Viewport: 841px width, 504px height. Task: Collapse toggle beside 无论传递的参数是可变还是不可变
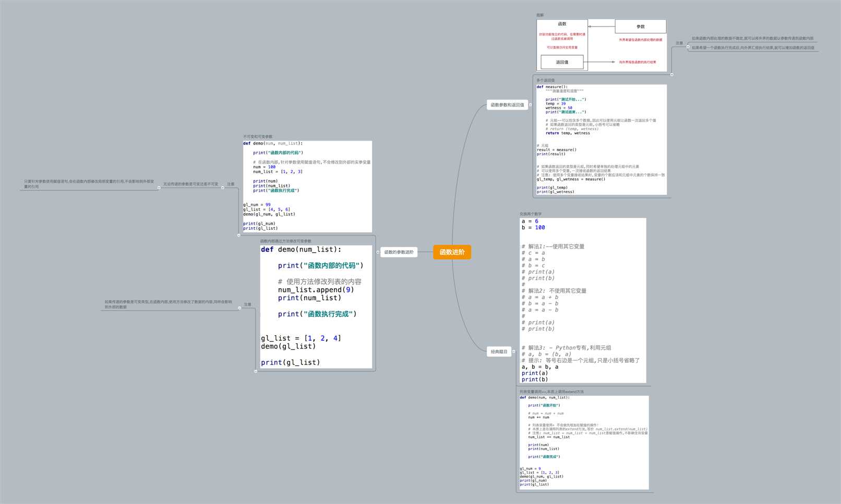point(159,188)
